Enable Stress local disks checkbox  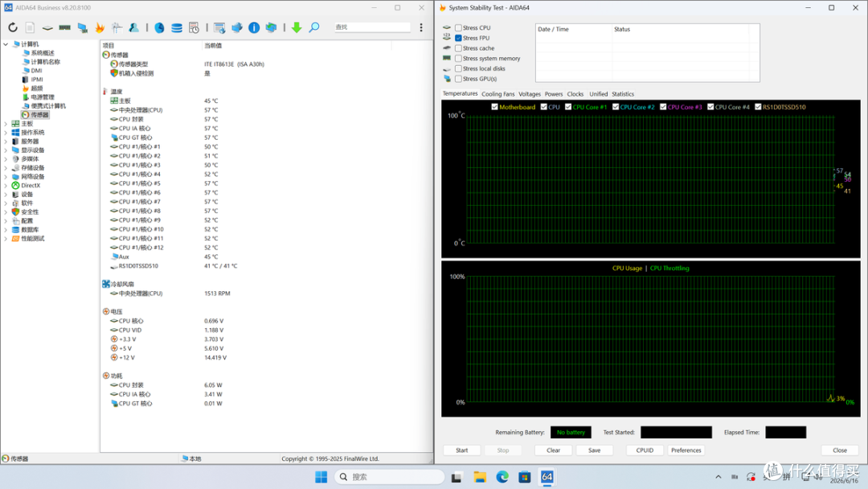[x=458, y=68]
